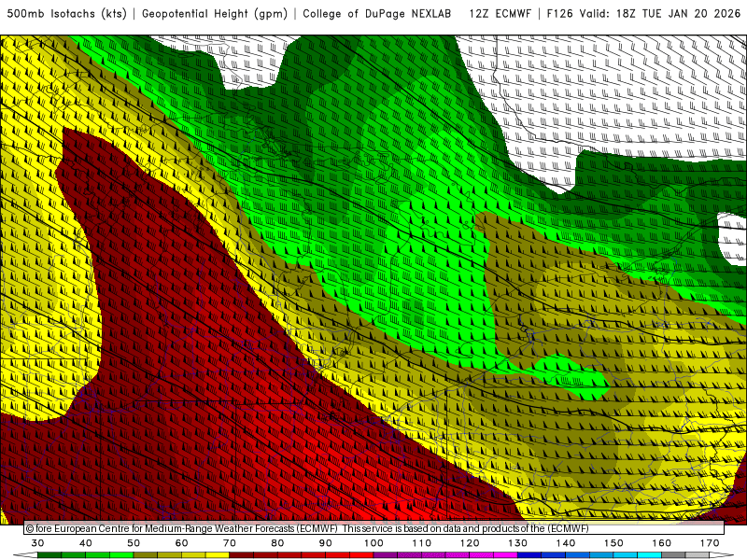The width and height of the screenshot is (747, 560).
Task: Pick the purple 100-105 kt legend swatch
Action: click(386, 554)
